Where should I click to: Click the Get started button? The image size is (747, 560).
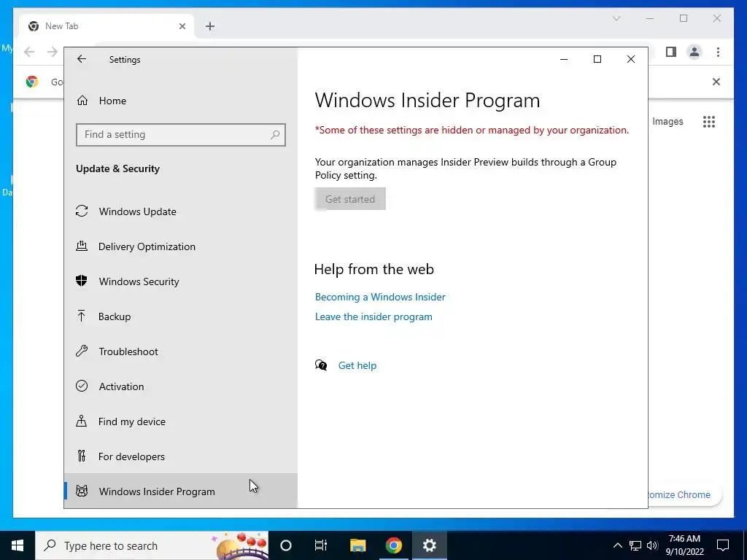349,199
